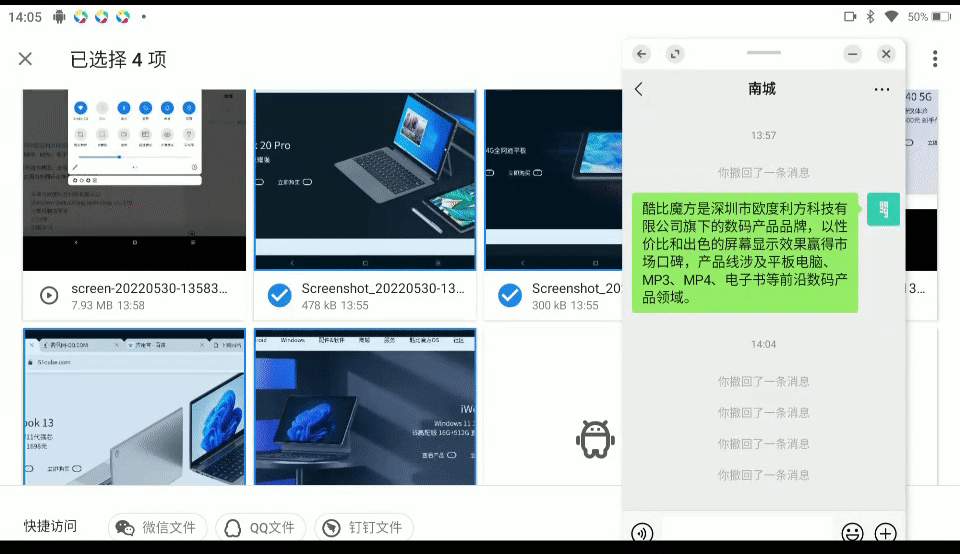Open QQ文件 quick access shortcut
This screenshot has height=554, width=960.
click(x=260, y=527)
